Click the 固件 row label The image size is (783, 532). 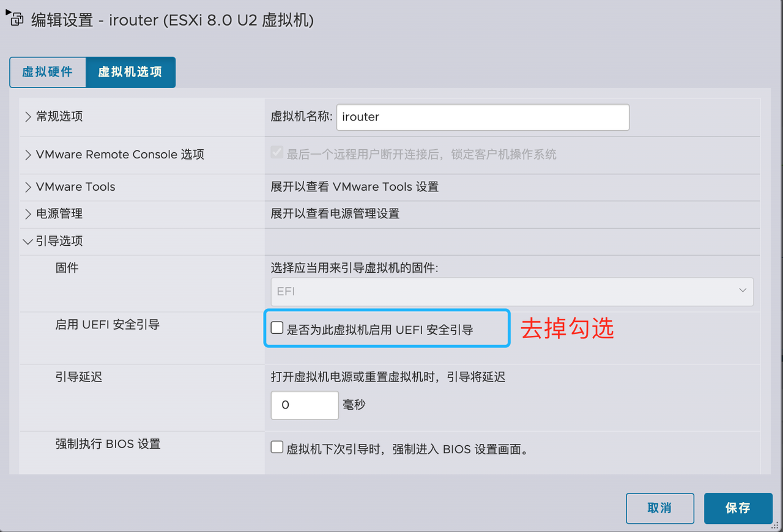[x=67, y=268]
